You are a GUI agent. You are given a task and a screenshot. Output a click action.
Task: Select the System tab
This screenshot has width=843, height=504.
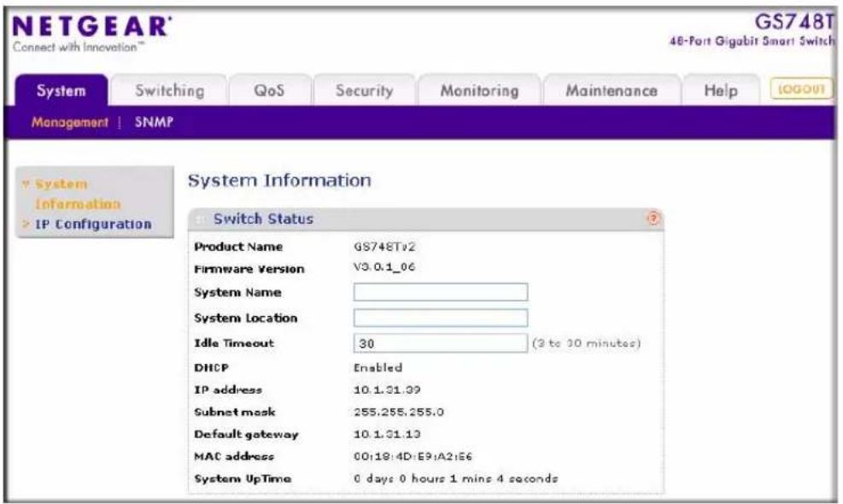[x=61, y=91]
